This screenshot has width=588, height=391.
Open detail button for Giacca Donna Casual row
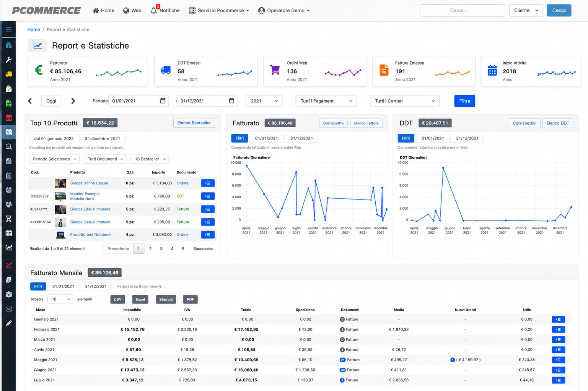[x=208, y=183]
